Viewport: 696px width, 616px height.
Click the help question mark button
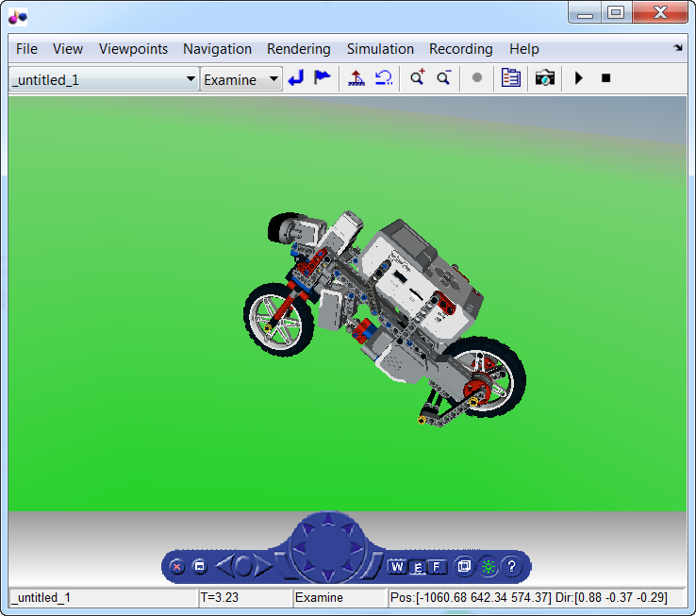tap(512, 567)
